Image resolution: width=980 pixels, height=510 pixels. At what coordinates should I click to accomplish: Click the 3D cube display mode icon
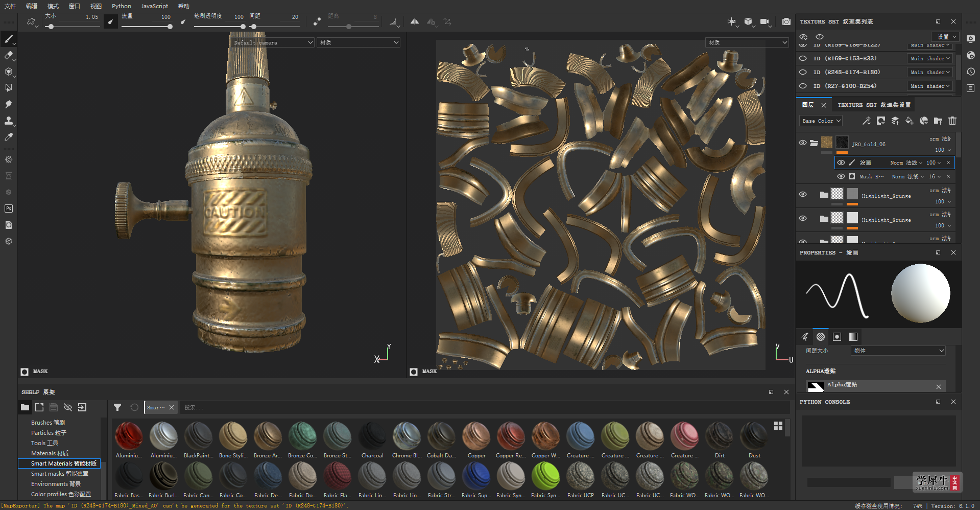click(x=748, y=22)
